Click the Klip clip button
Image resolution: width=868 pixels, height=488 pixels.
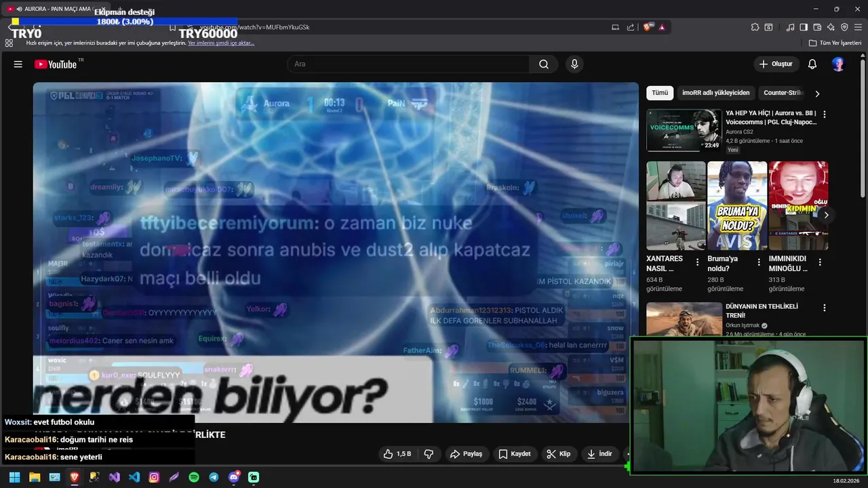coord(559,454)
